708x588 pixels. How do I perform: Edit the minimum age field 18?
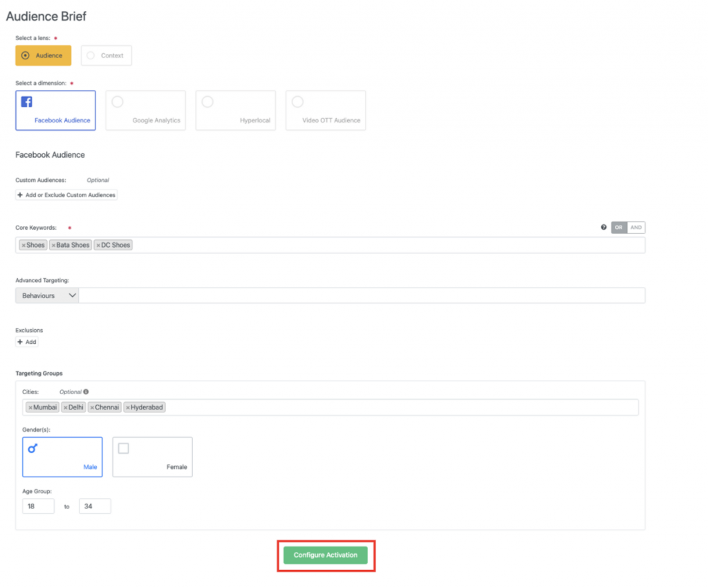(x=39, y=506)
